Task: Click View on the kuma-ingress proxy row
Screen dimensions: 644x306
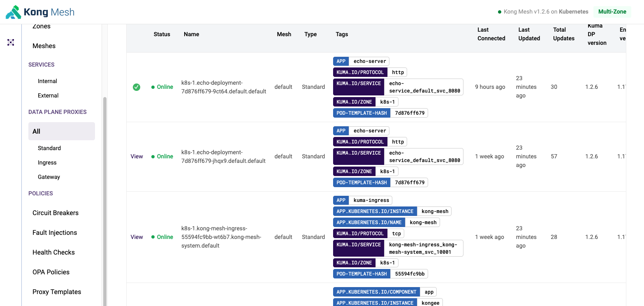Action: click(x=137, y=237)
